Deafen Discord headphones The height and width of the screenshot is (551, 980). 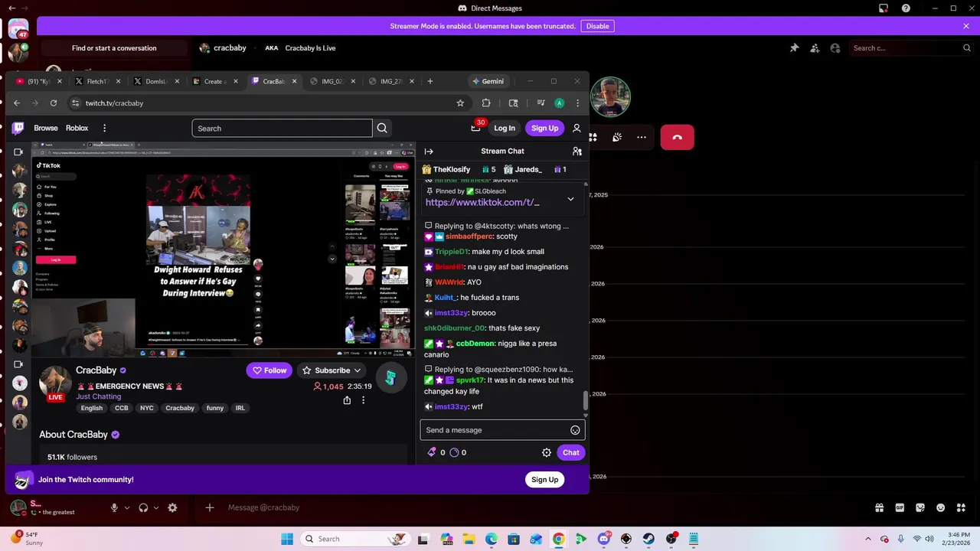[x=143, y=507]
